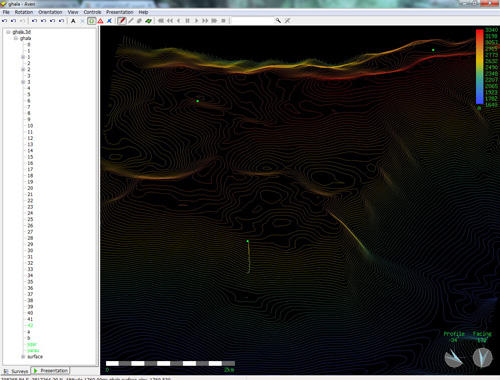Open the Presentation menu
The width and height of the screenshot is (500, 380).
tap(120, 12)
